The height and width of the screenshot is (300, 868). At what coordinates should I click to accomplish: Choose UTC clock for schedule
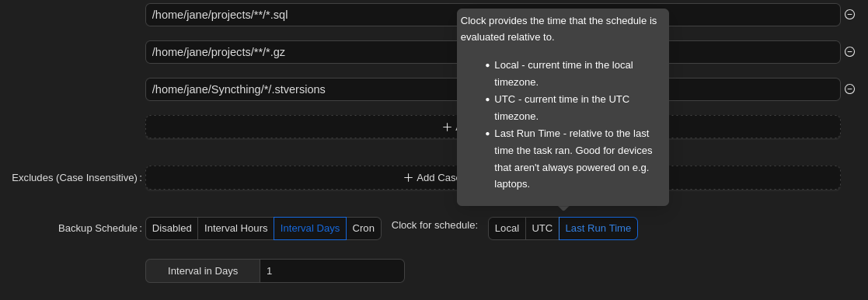[x=542, y=228]
